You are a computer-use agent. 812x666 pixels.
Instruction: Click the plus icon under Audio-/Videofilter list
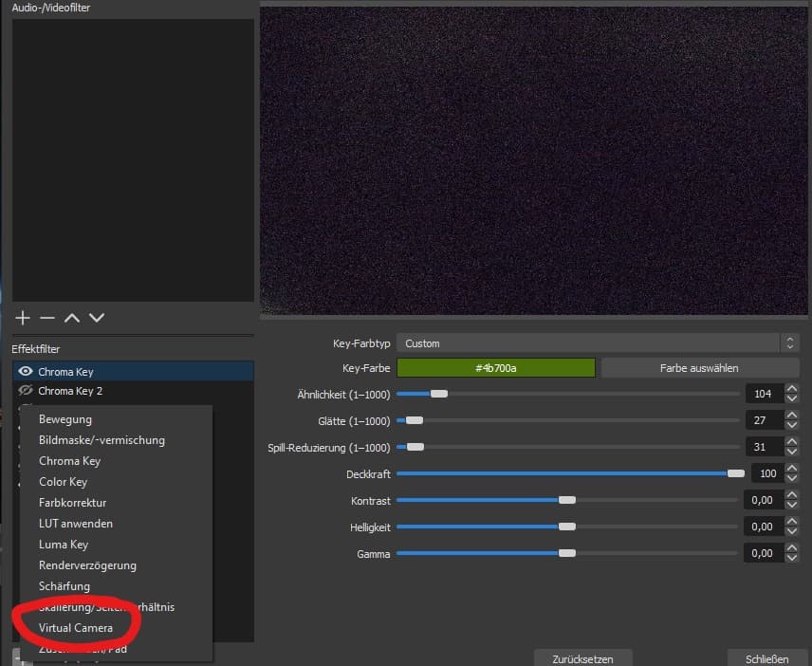(x=24, y=318)
